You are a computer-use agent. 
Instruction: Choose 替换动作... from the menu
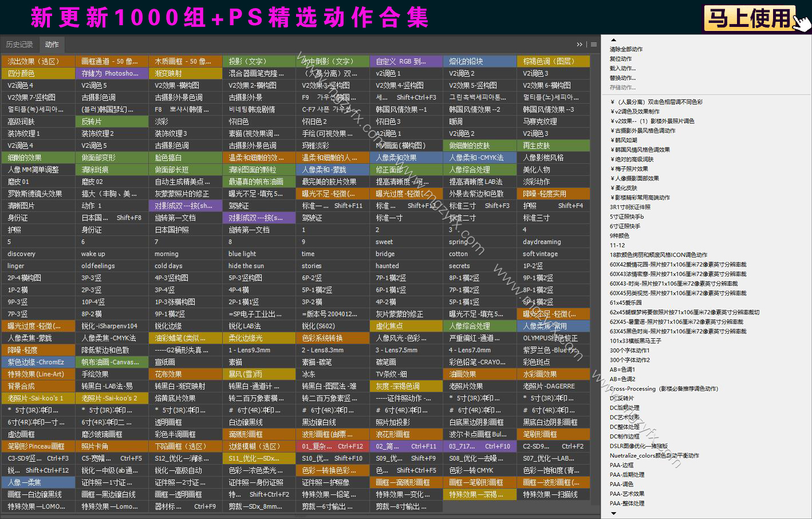coord(622,78)
